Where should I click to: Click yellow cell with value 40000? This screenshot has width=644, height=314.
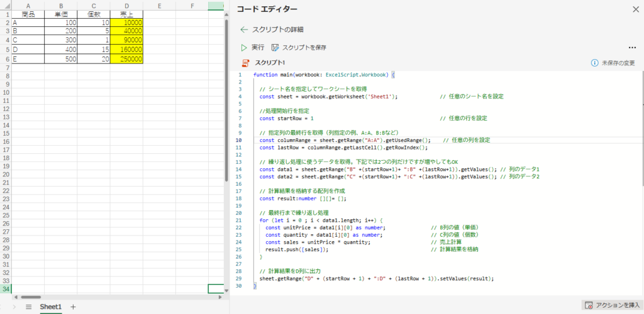pos(126,31)
